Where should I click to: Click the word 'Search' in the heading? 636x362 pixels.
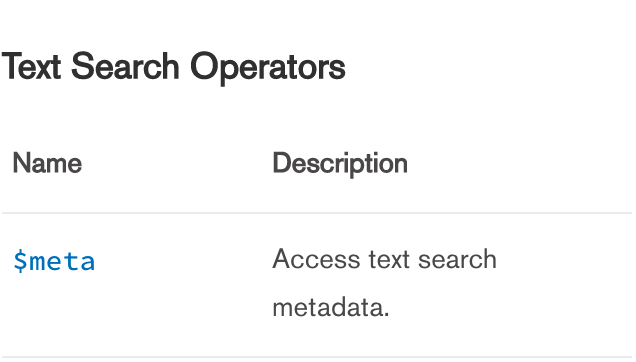(125, 67)
